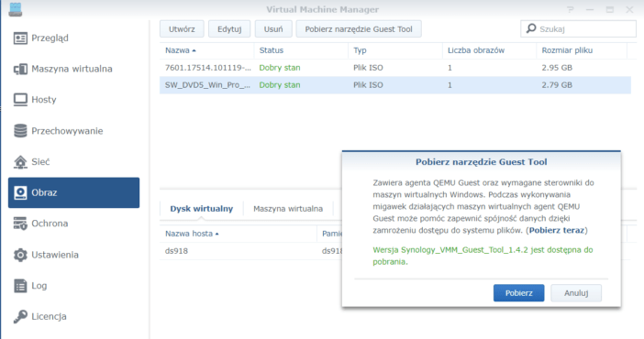Click the Utwórz button
644x339 pixels.
[x=182, y=29]
